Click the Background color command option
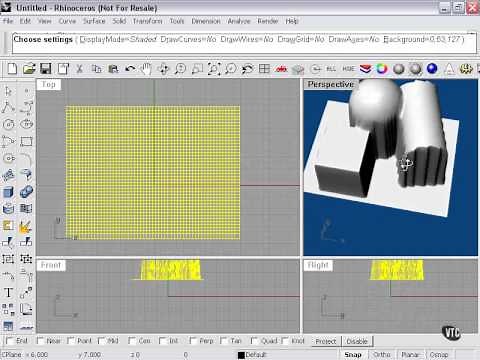 [422, 39]
